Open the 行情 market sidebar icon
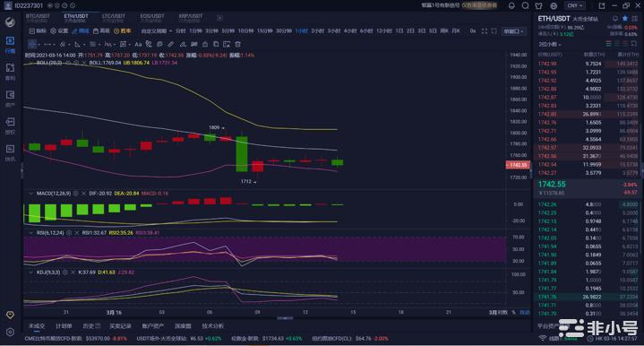The height and width of the screenshot is (346, 644). tap(10, 45)
